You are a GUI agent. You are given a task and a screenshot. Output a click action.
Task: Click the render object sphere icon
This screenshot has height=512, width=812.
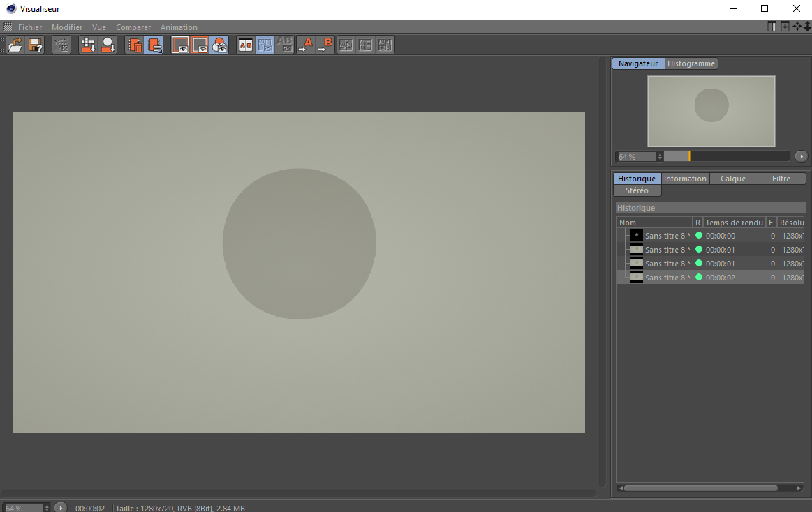108,45
